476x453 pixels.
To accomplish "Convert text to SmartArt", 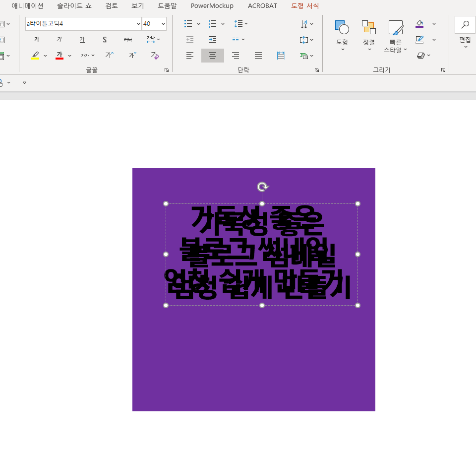I will (306, 56).
